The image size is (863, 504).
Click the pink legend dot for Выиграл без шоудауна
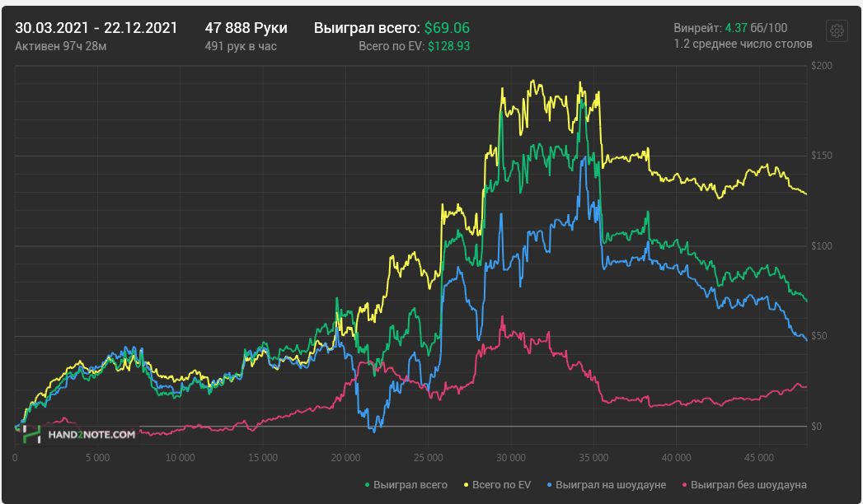(683, 485)
